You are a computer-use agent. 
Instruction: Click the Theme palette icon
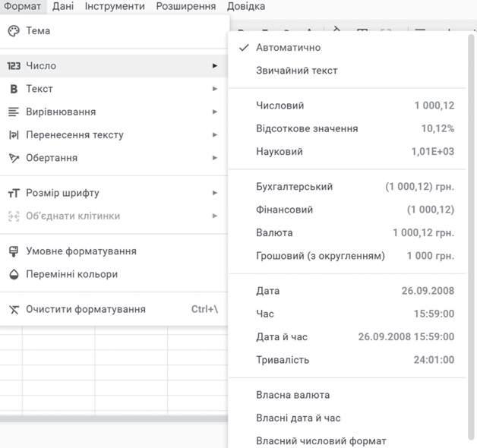pyautogui.click(x=14, y=30)
